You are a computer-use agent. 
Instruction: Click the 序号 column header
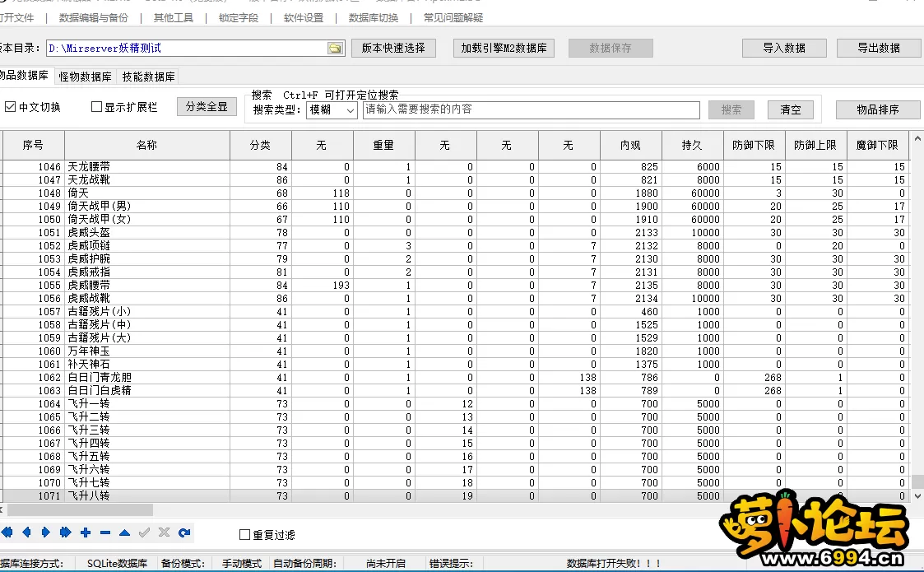[x=33, y=145]
